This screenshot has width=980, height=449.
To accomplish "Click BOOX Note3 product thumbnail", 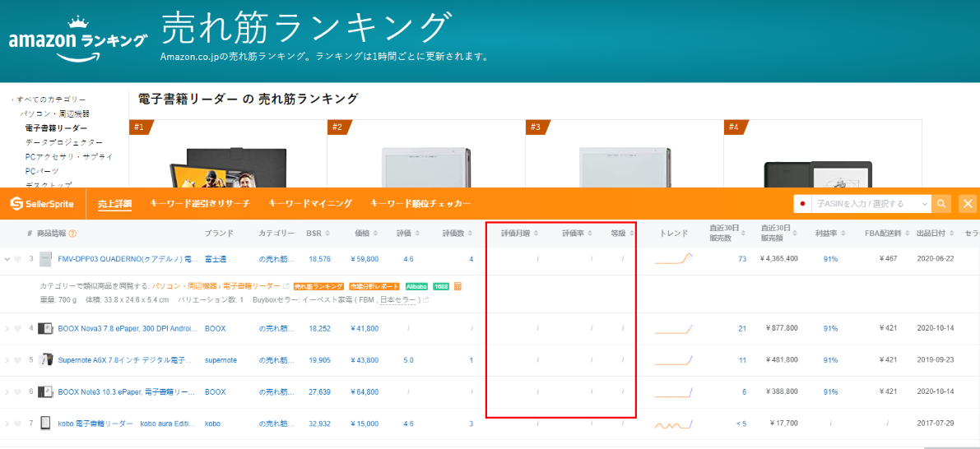I will pyautogui.click(x=44, y=392).
